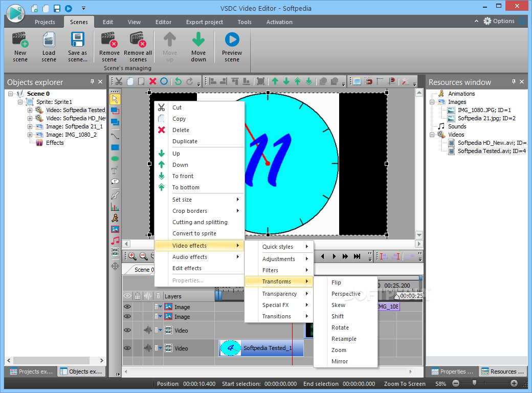Collapse Images node in Resources window
Screen dimensions: 532x393
click(432, 102)
